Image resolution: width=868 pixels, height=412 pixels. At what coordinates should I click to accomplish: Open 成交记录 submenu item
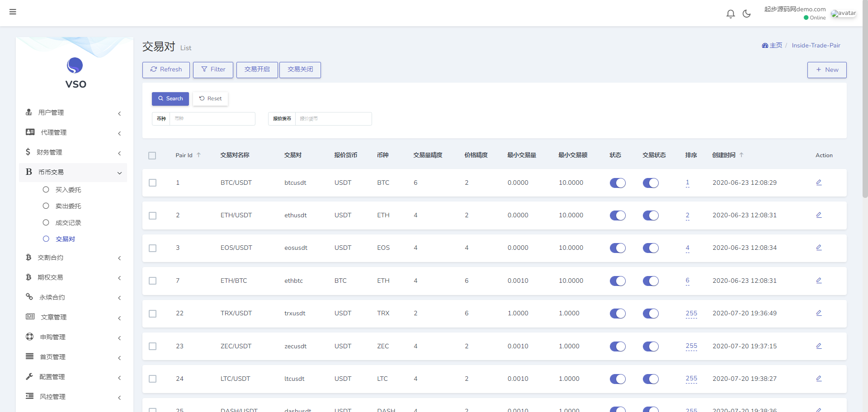tap(68, 223)
